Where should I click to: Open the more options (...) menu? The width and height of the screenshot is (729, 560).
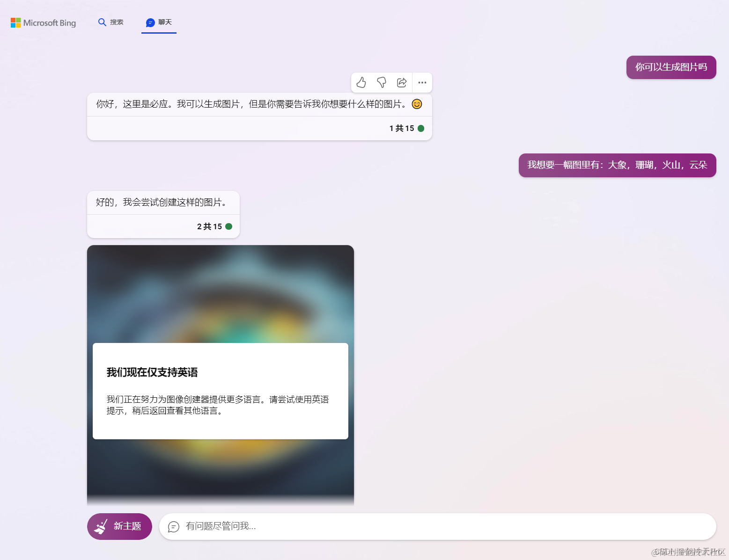422,82
